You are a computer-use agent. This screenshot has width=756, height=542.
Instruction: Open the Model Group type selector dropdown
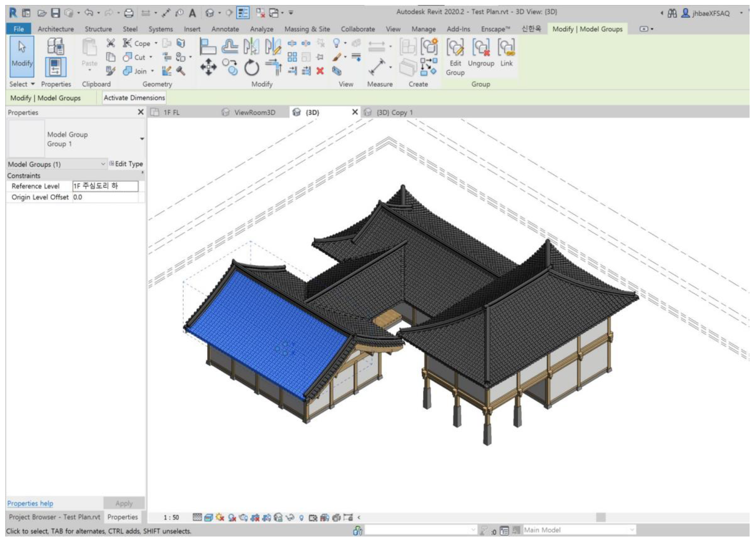pyautogui.click(x=142, y=139)
